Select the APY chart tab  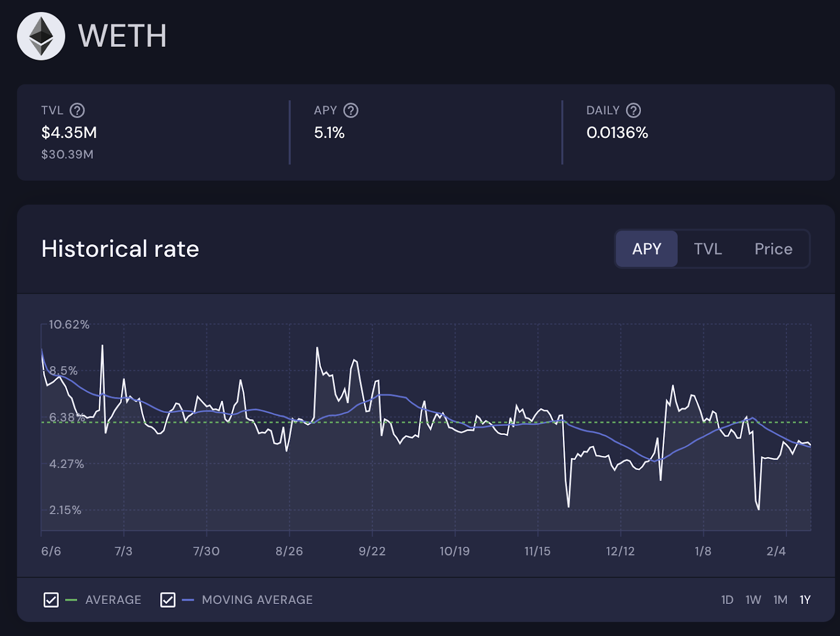646,249
